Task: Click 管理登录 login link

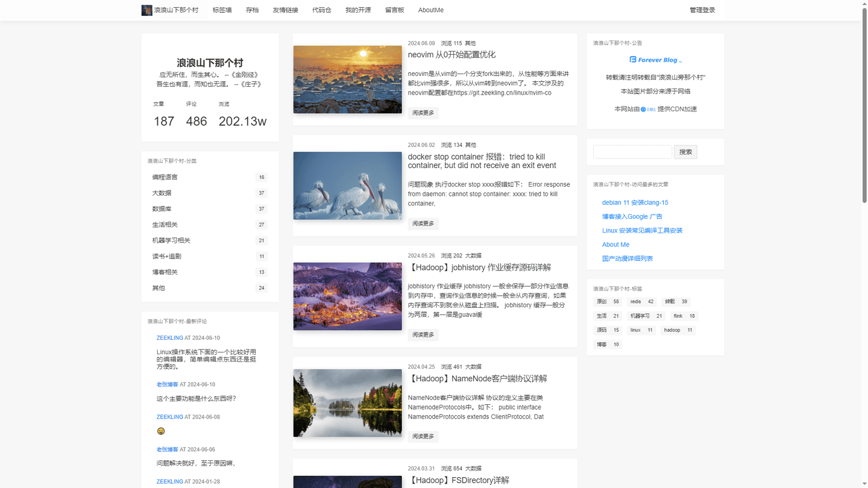Action: [x=702, y=10]
